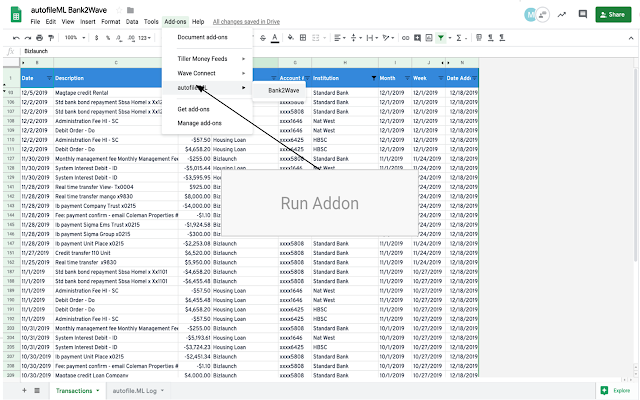Open the Transactions sheet tab dropdown arrow

click(98, 391)
